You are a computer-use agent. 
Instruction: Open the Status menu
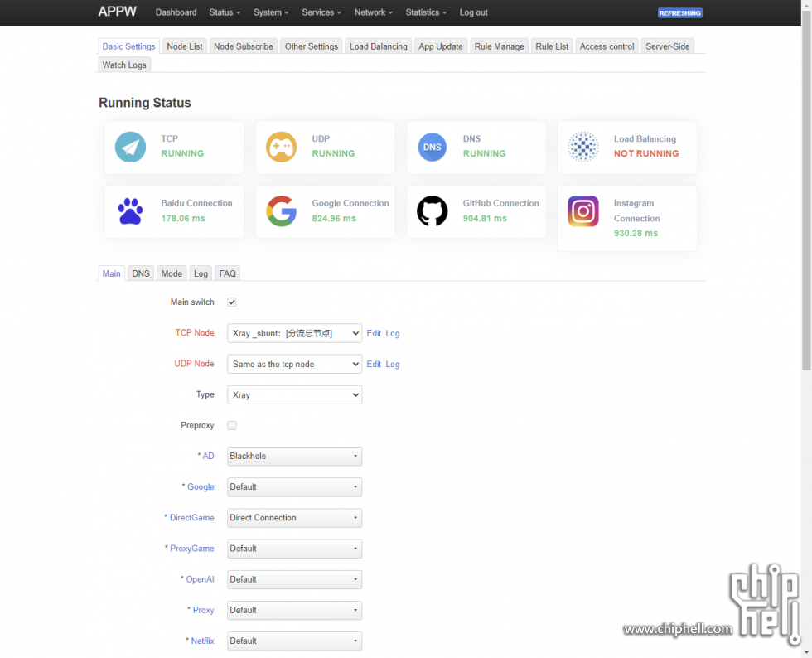pos(225,12)
